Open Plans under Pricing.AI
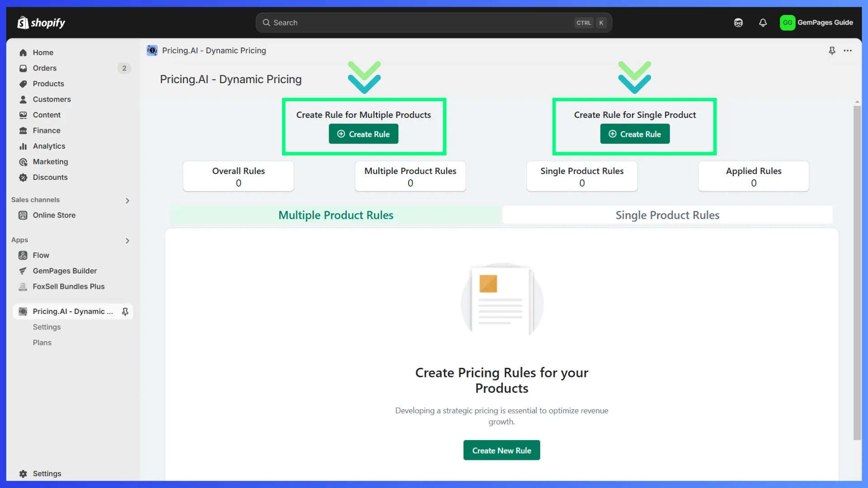This screenshot has height=488, width=868. 42,343
